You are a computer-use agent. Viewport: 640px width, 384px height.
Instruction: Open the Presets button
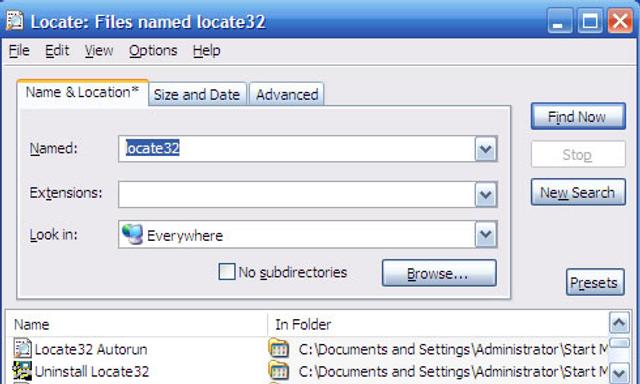click(x=595, y=282)
